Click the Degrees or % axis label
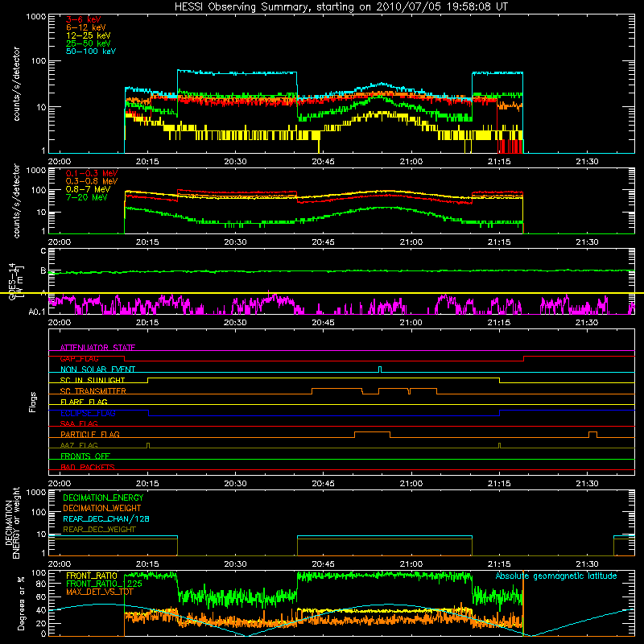644x644 pixels. 21,603
